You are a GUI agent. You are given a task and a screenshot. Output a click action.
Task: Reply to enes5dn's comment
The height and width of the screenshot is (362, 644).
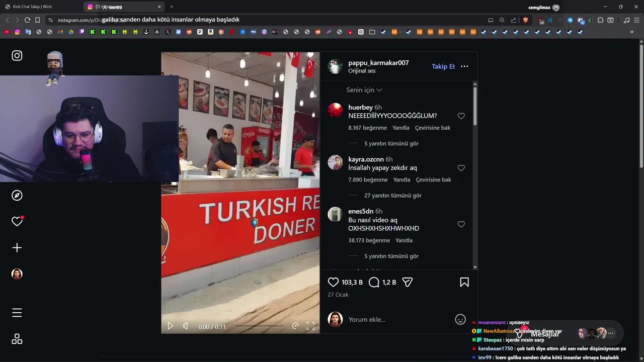(x=404, y=240)
